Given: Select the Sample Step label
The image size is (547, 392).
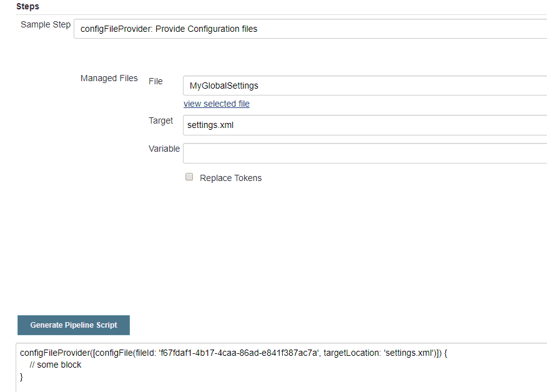Looking at the screenshot, I should 45,25.
